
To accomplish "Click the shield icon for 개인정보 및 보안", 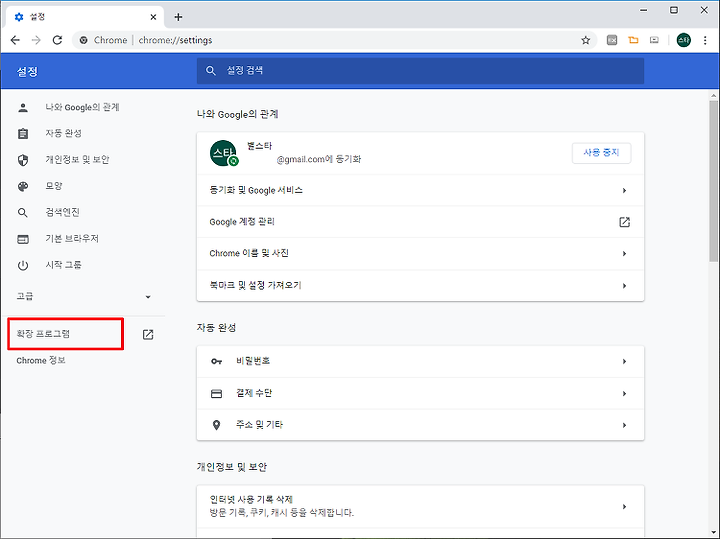I will click(23, 160).
